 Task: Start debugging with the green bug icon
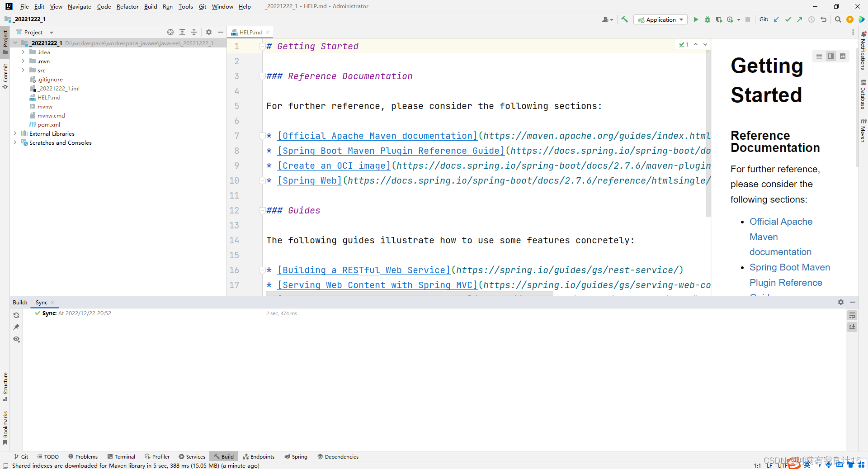pos(708,19)
